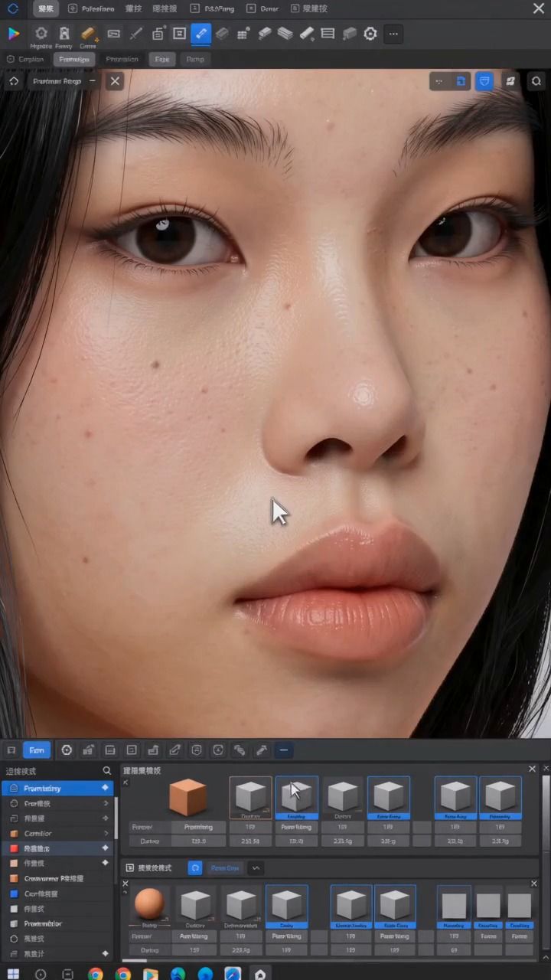551x980 pixels.
Task: Collapse the upper panel using its corner arrow
Action: pos(126,782)
